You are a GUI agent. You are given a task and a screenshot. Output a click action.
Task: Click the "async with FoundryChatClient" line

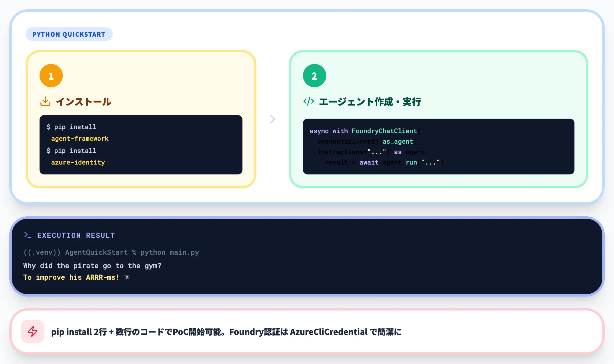[x=365, y=131]
